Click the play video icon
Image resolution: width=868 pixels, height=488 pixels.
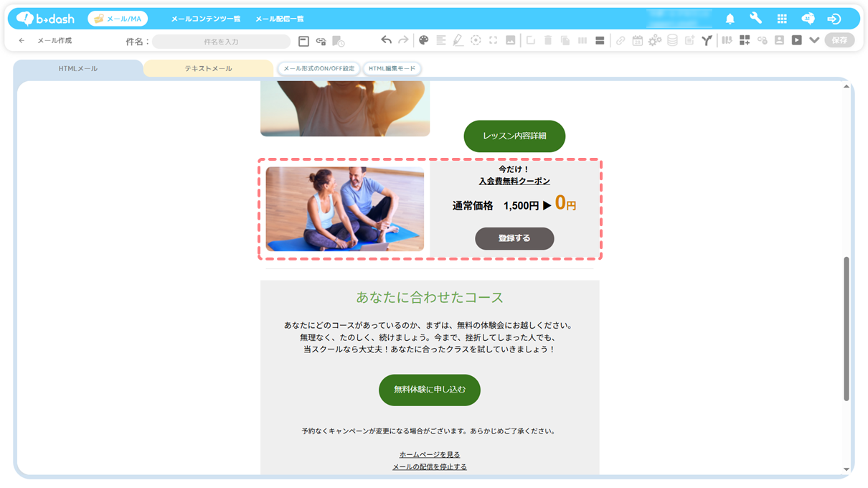tap(796, 40)
